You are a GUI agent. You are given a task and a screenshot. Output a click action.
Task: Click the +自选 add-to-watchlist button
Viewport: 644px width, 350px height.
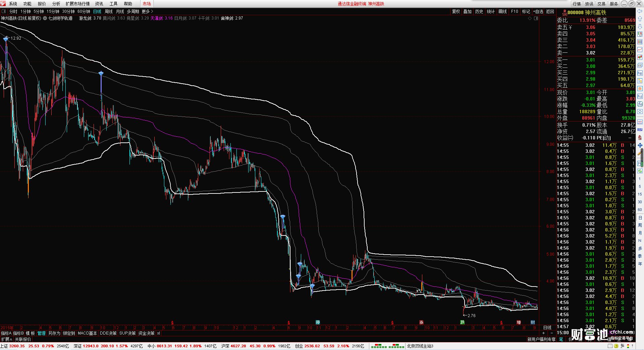[x=538, y=11]
